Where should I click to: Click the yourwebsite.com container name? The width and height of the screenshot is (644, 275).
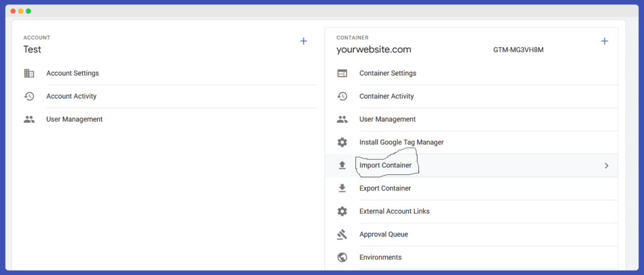pos(374,50)
